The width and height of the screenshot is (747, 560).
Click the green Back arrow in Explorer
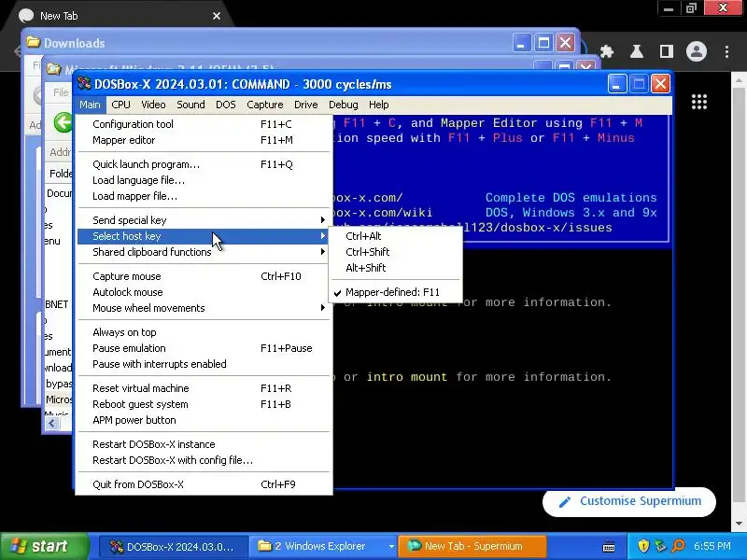click(x=63, y=123)
